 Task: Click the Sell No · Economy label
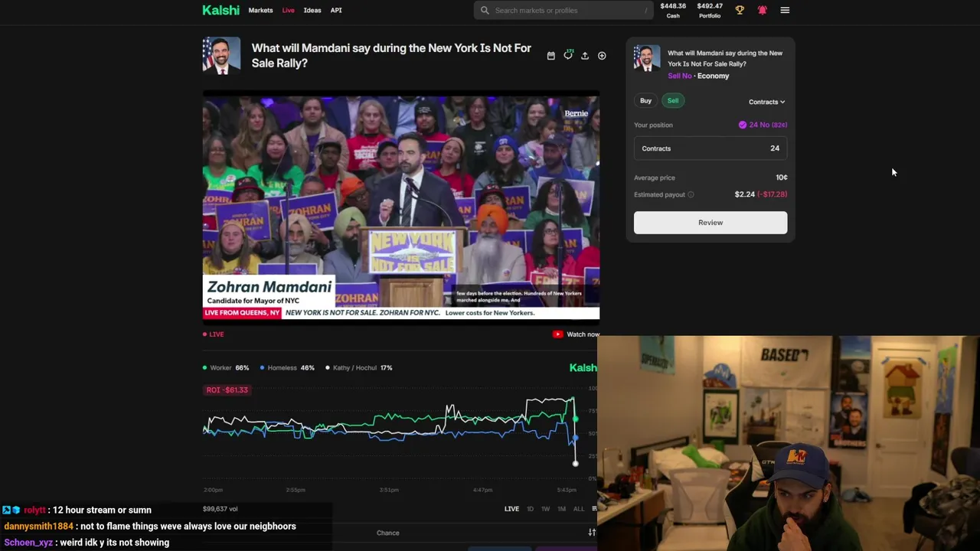[698, 76]
